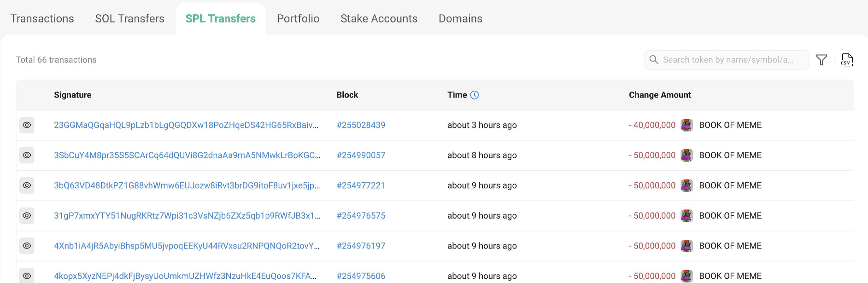Screen dimensions: 868x283
Task: Open block #254990057 link
Action: point(361,156)
